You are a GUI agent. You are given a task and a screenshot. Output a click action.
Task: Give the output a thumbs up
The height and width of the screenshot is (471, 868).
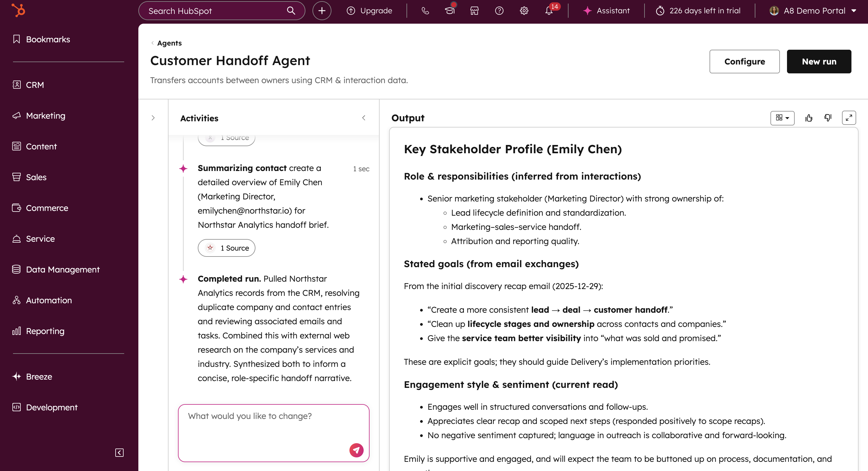pos(809,118)
